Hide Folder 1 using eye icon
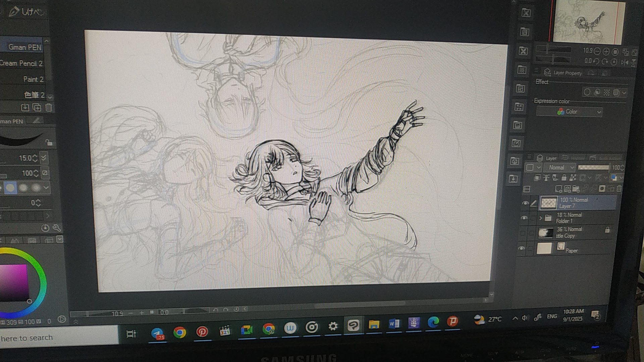The width and height of the screenshot is (644, 362). (524, 218)
